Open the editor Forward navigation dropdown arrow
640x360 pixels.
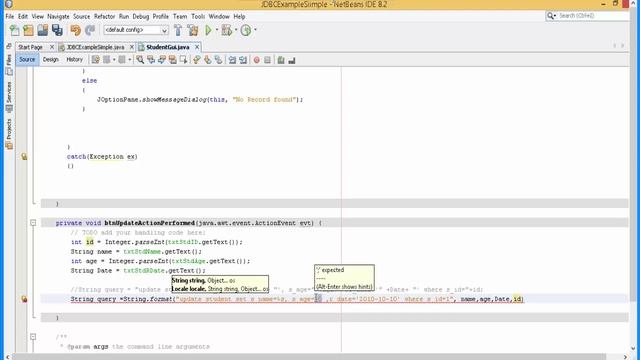130,60
